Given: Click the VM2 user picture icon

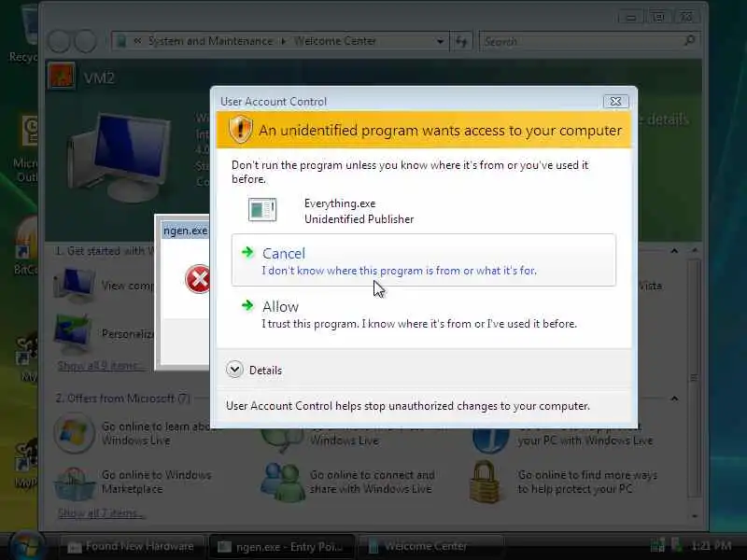Looking at the screenshot, I should (62, 76).
